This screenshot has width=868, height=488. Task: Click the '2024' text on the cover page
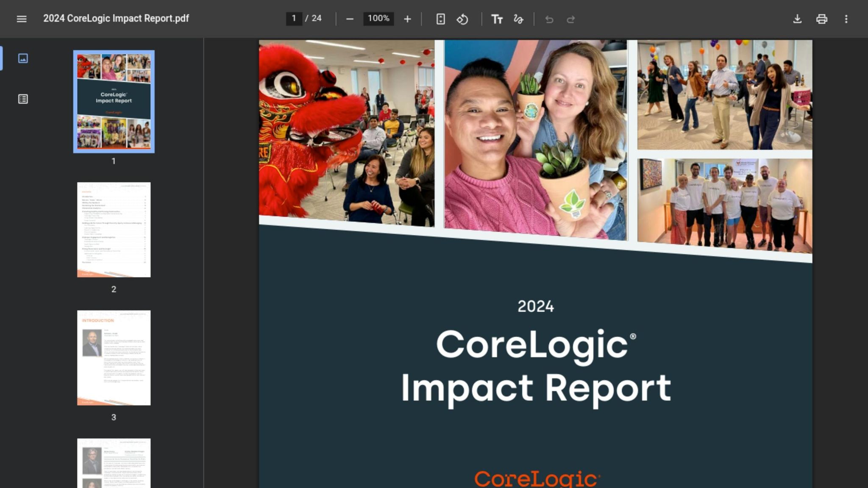(x=535, y=306)
